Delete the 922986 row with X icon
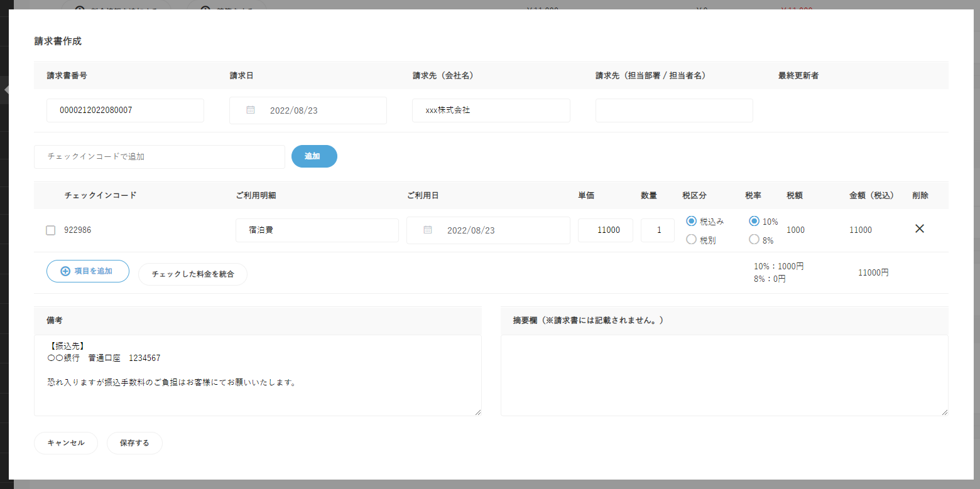This screenshot has width=980, height=489. [919, 229]
